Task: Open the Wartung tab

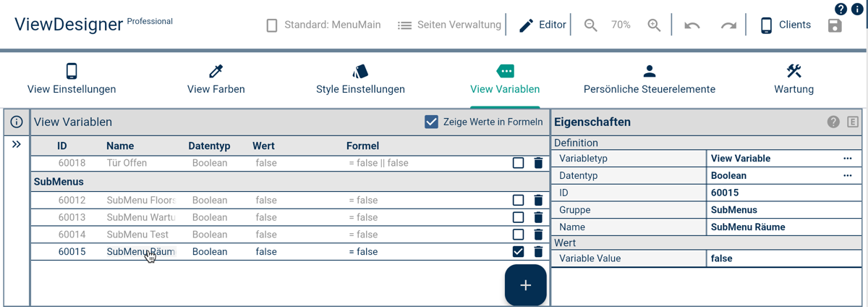Action: [x=793, y=79]
